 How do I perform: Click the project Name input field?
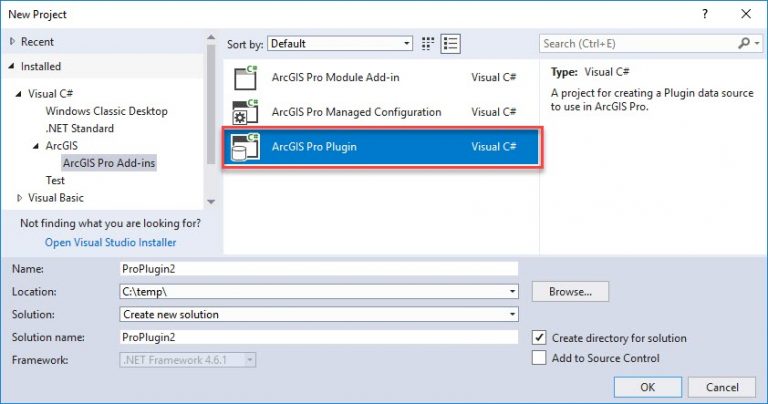318,268
